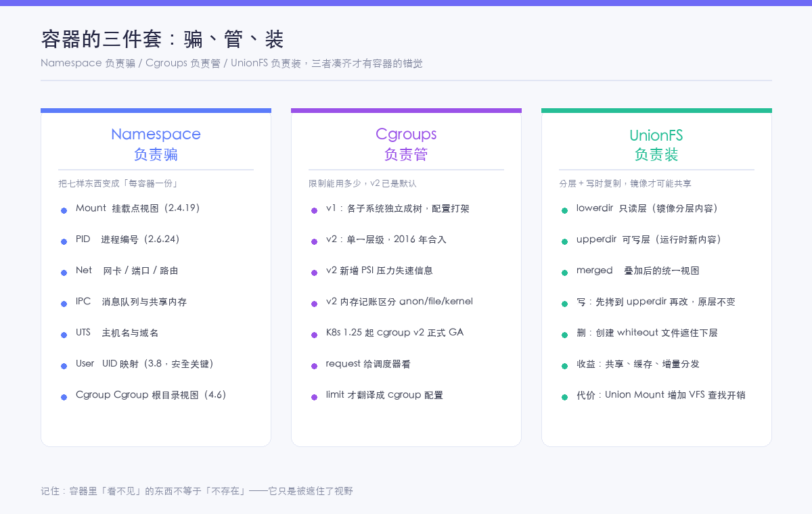Viewport: 812px width, 514px height.
Task: Click the Net 网卡 / 端口 / 路由 row
Action: pos(119,271)
